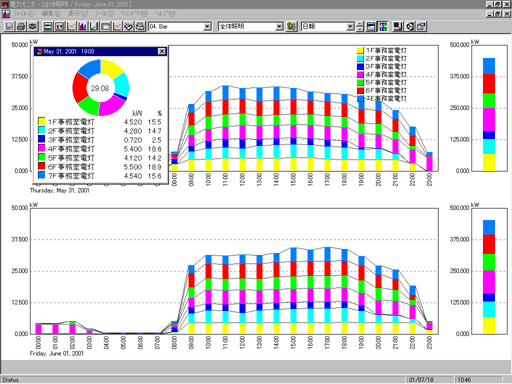Open the ヘルプ(H) menu
512x384 pixels.
click(x=165, y=14)
